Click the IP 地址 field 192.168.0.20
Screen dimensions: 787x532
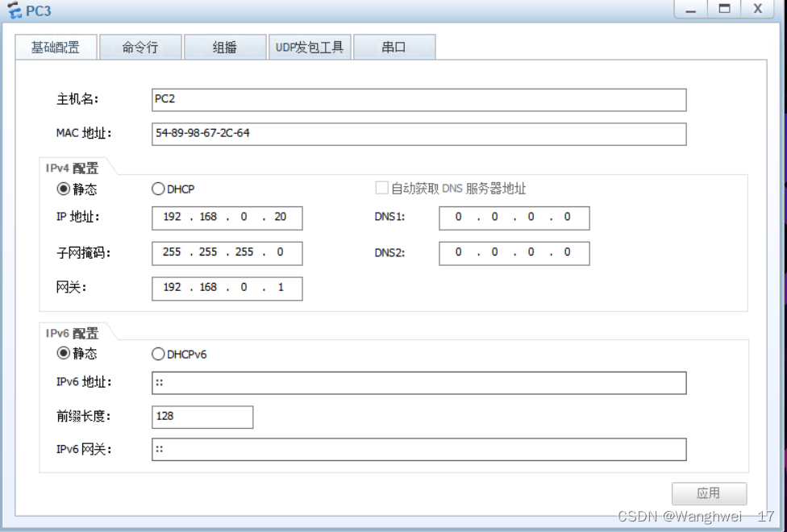pyautogui.click(x=227, y=218)
